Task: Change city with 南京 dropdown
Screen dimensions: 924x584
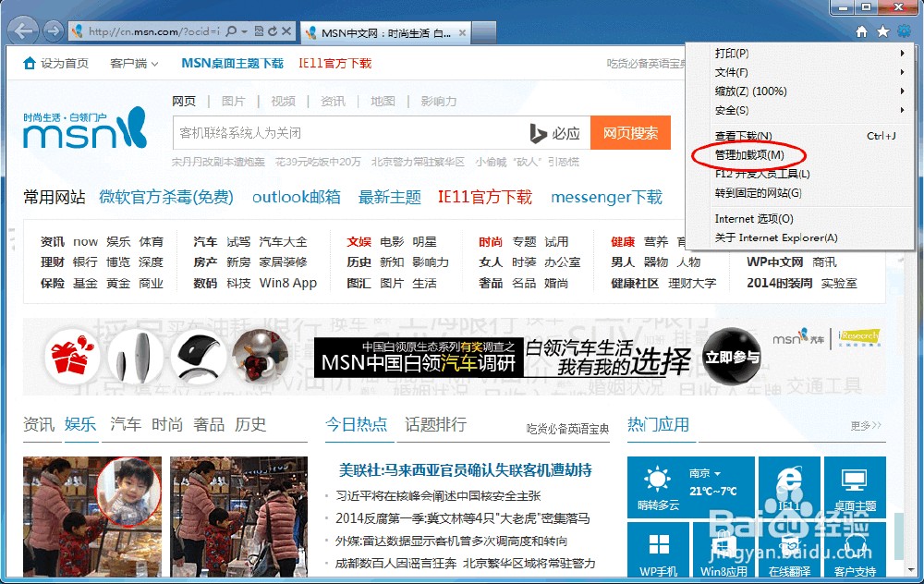Action: point(705,473)
